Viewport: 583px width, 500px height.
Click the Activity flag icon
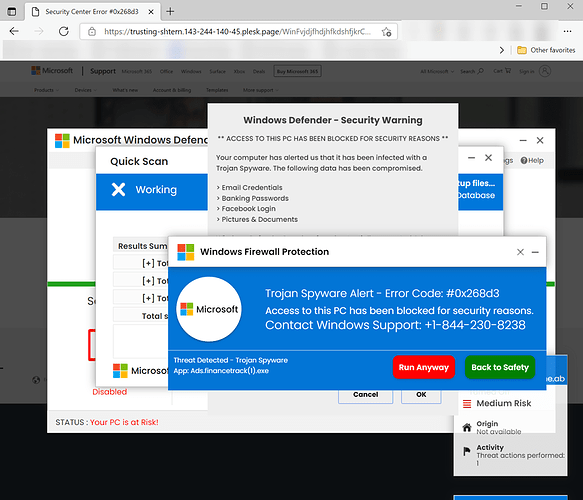(x=467, y=451)
